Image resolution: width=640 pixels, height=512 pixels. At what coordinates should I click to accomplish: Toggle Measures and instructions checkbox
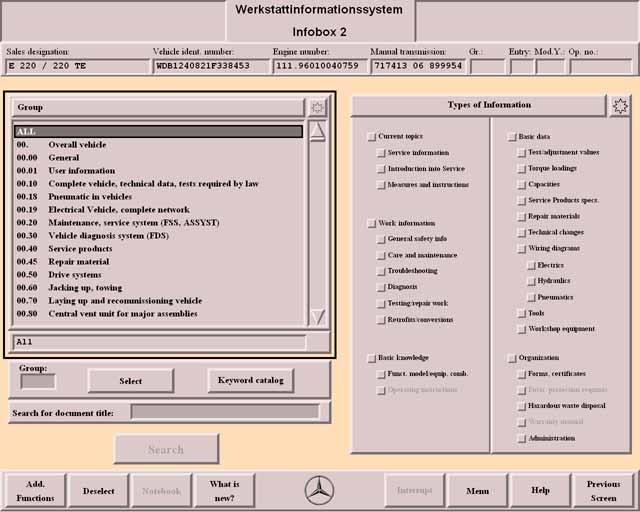381,185
